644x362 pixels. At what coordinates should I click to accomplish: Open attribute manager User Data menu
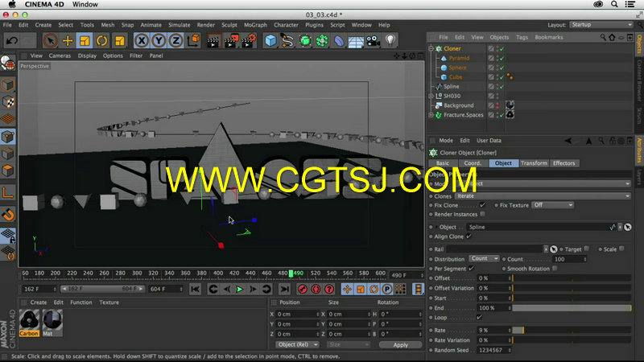489,140
